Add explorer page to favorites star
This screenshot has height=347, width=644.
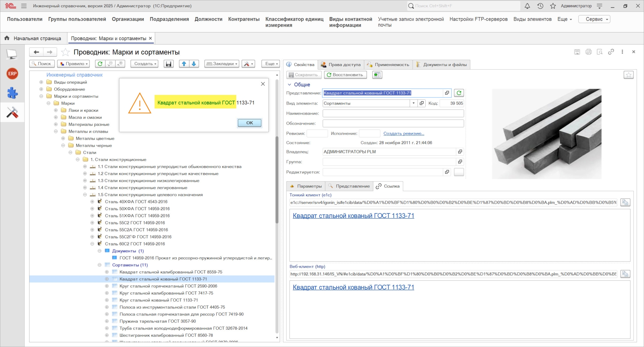coord(65,52)
